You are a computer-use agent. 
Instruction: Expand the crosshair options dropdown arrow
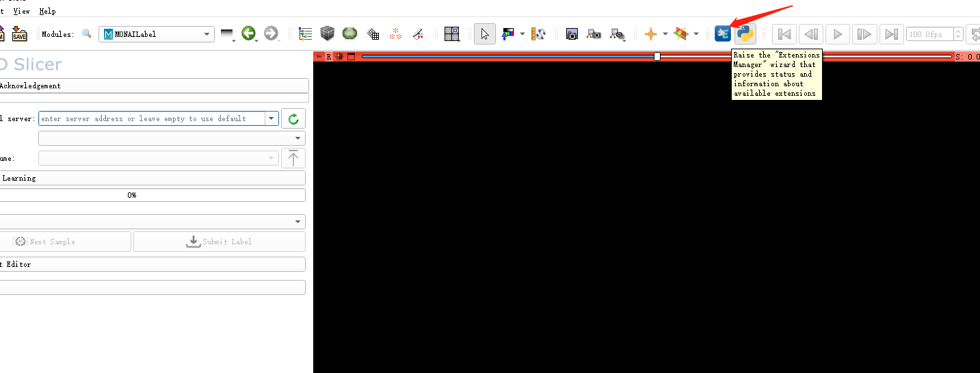click(665, 34)
